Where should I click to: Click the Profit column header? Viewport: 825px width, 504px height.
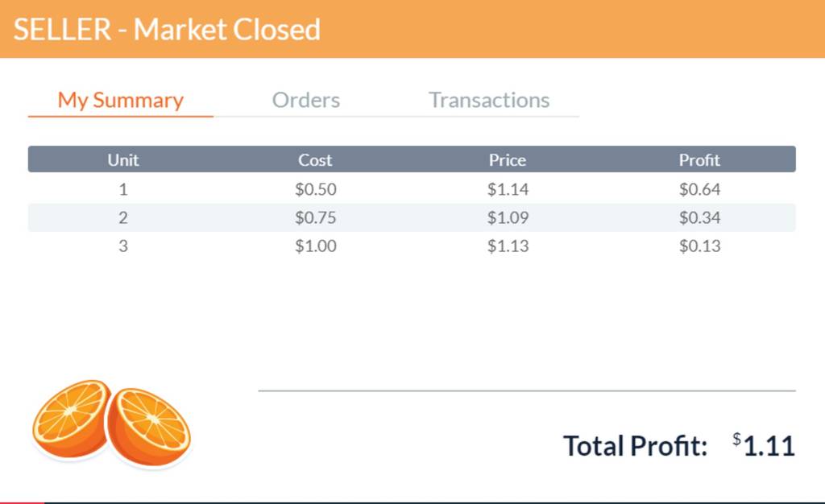(699, 159)
